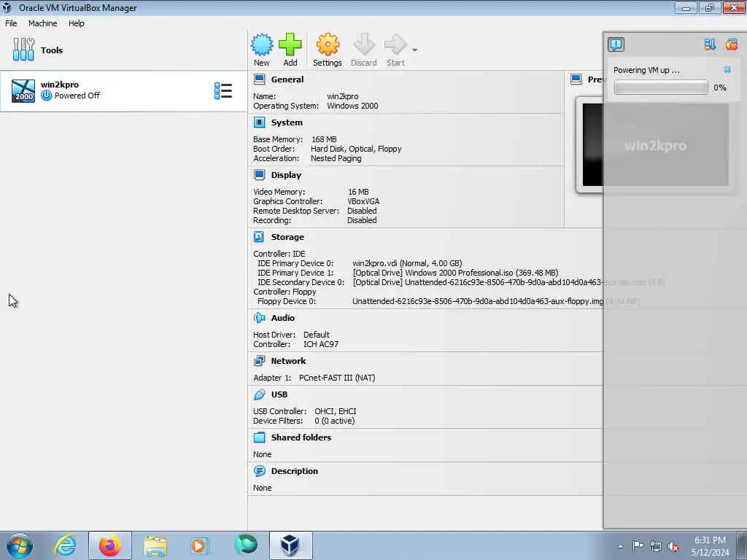Click the Audio section icon
747x560 pixels.
260,318
